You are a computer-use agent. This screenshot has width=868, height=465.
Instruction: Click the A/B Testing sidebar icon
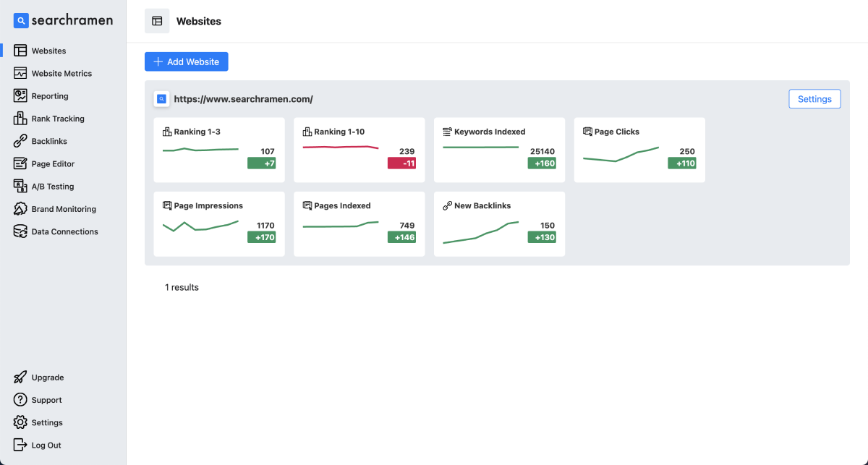(x=20, y=187)
